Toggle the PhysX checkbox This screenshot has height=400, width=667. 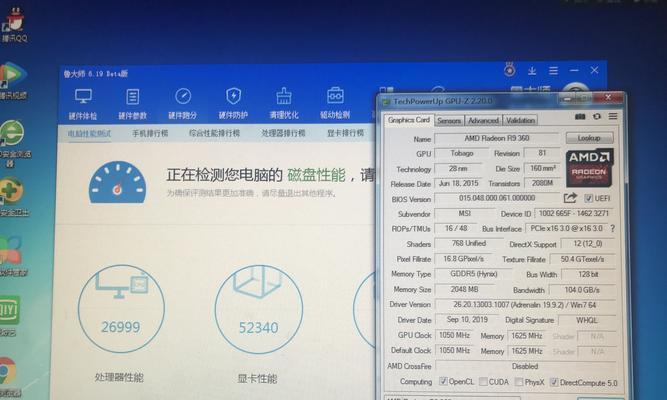coord(519,382)
